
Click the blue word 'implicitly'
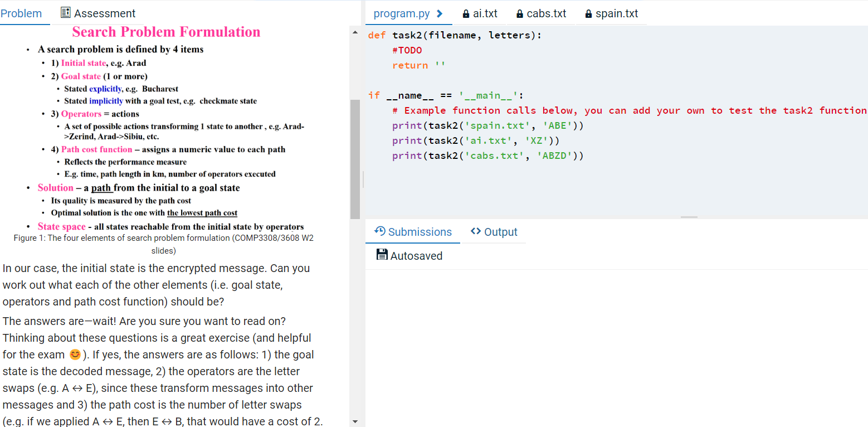pyautogui.click(x=106, y=101)
